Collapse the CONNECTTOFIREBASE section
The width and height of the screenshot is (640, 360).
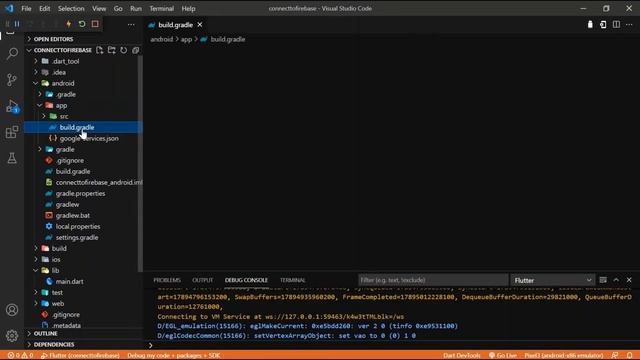pos(29,50)
